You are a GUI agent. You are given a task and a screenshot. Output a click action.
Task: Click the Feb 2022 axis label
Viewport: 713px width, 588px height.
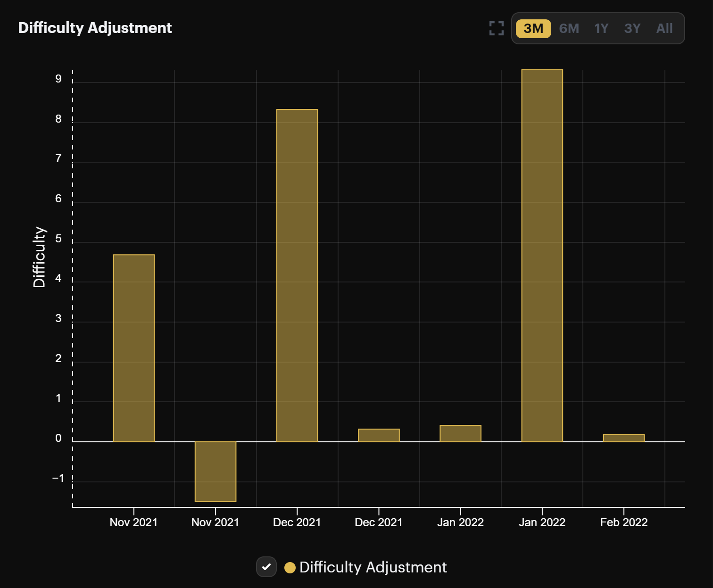pos(624,522)
